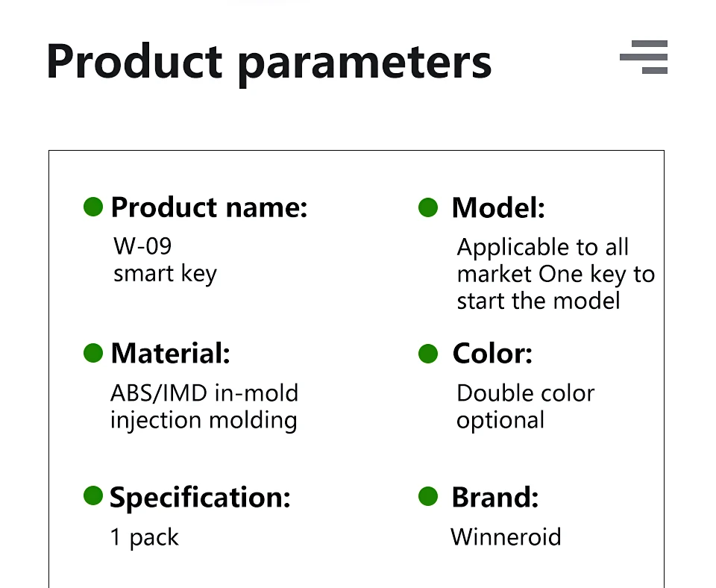Click the 'Applicable to all market' description

pos(556,274)
